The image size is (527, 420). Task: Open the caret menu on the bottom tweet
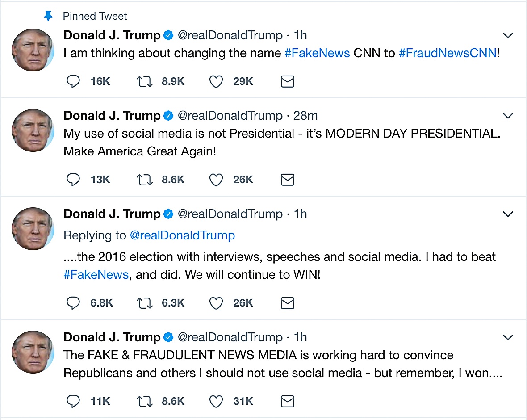[x=508, y=337]
